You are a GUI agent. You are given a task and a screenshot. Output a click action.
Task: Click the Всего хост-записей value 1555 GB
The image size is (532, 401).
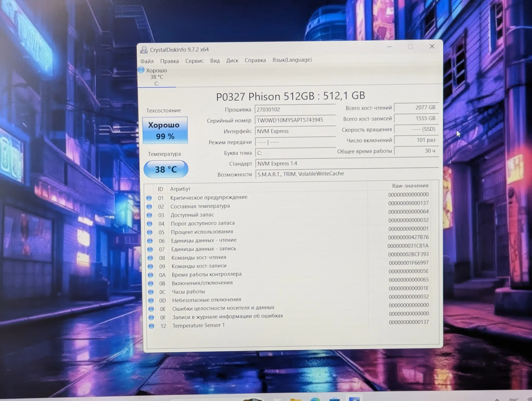[x=416, y=118]
